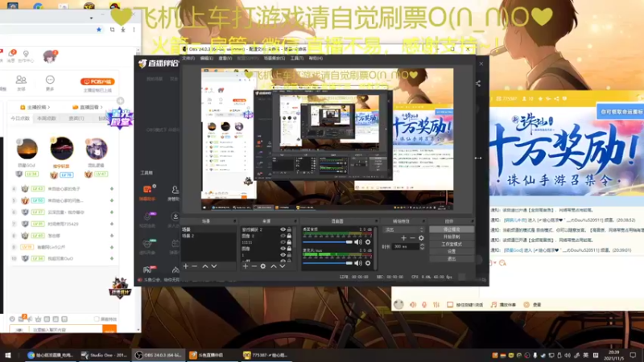This screenshot has height=362, width=644.
Task: Open the scene transition type dropdown
Action: (404, 230)
